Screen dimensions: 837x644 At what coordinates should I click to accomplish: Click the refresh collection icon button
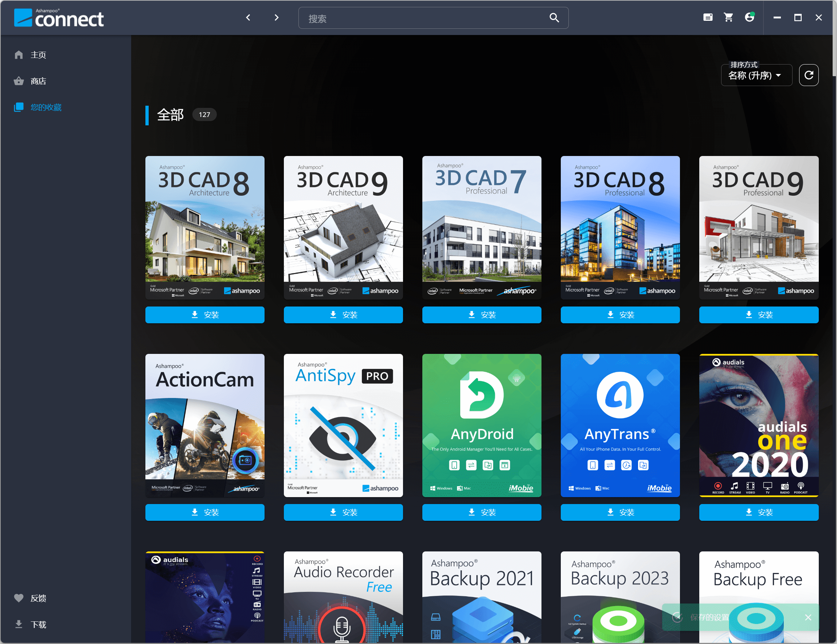808,75
